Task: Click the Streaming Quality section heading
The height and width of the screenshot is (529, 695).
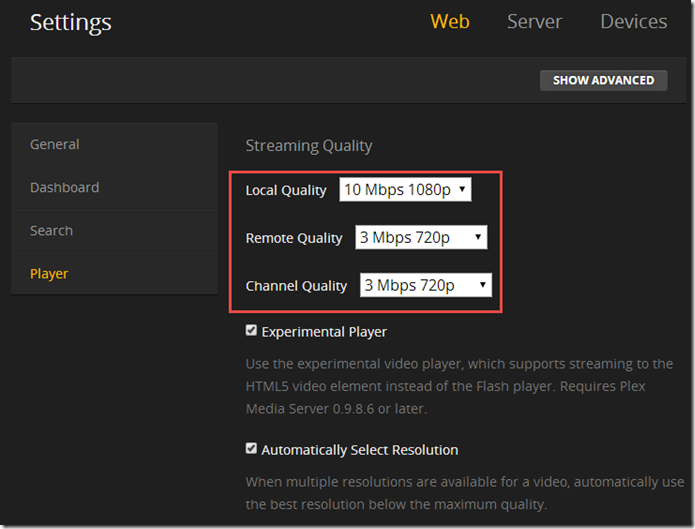Action: click(309, 146)
